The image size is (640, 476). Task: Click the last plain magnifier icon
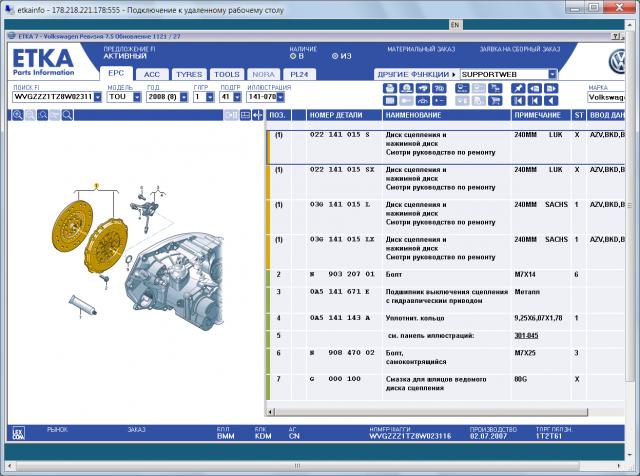pyautogui.click(x=67, y=115)
